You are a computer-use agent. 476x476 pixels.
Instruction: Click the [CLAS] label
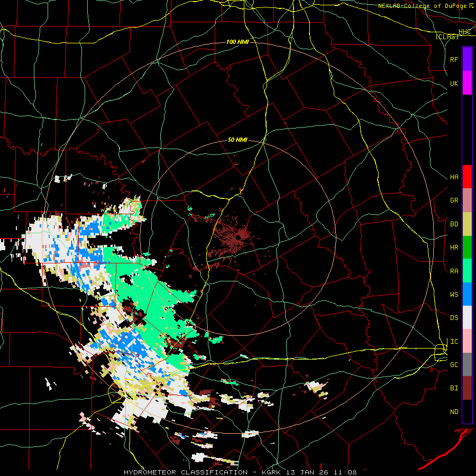[x=447, y=36]
